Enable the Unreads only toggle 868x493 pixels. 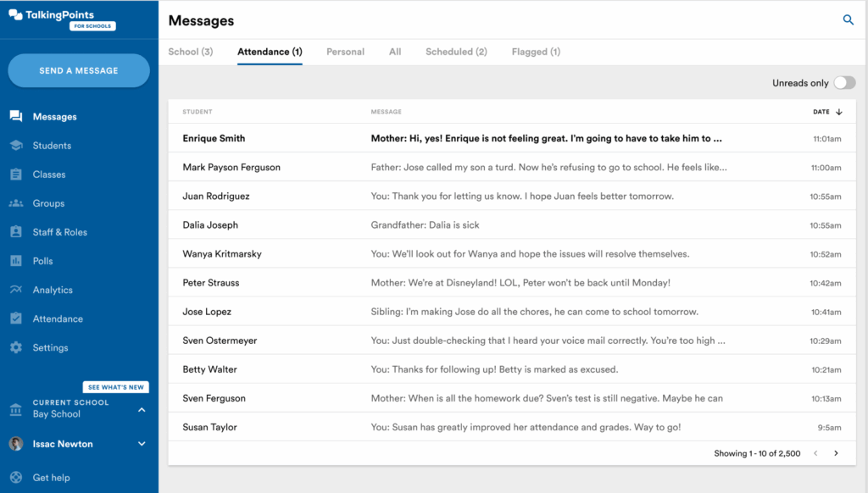(844, 83)
